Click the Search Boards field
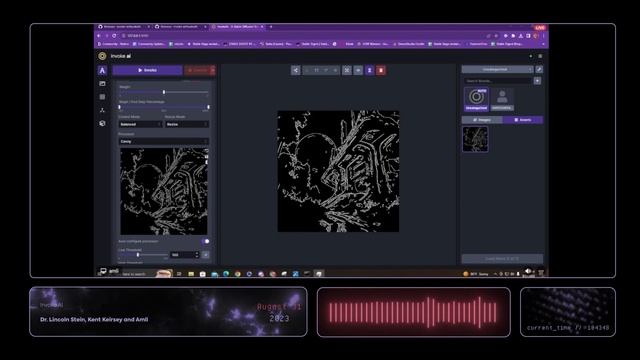The height and width of the screenshot is (360, 640). click(x=498, y=81)
